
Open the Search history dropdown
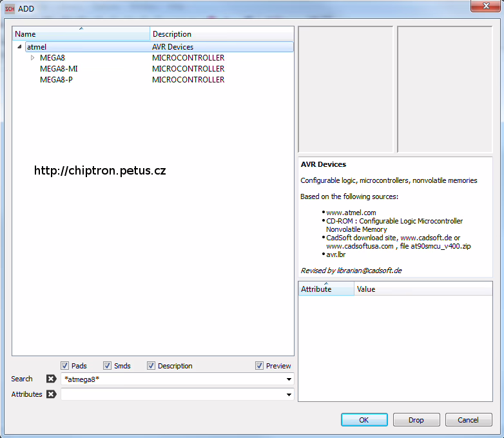tap(289, 379)
